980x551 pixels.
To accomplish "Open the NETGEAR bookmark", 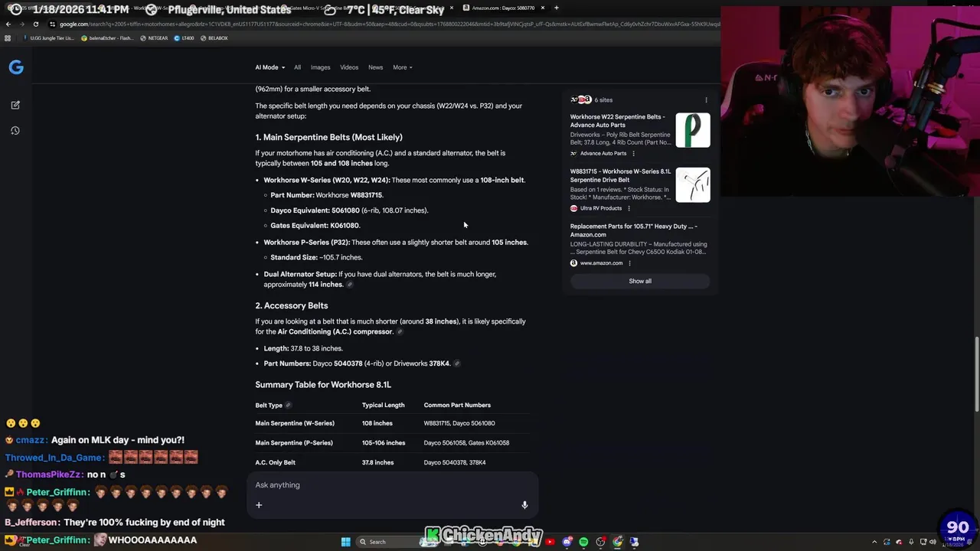I will (154, 38).
